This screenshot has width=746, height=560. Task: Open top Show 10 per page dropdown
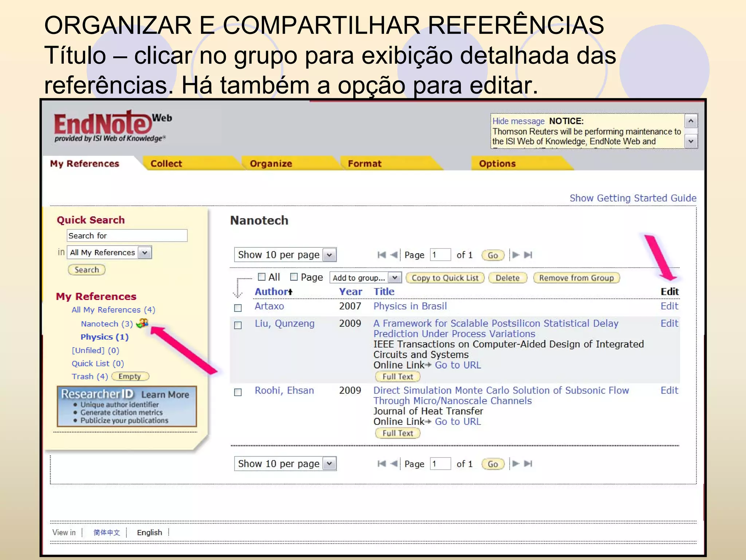tap(285, 255)
